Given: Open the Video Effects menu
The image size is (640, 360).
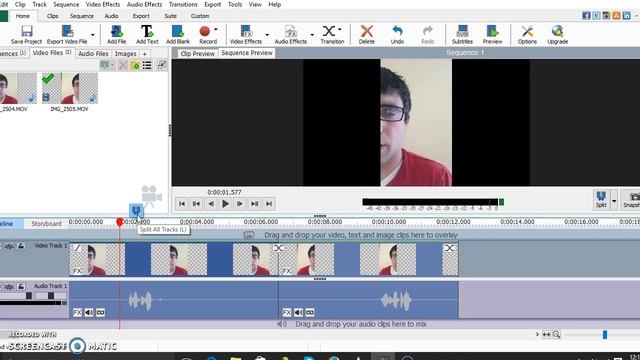Looking at the screenshot, I should pos(103,4).
